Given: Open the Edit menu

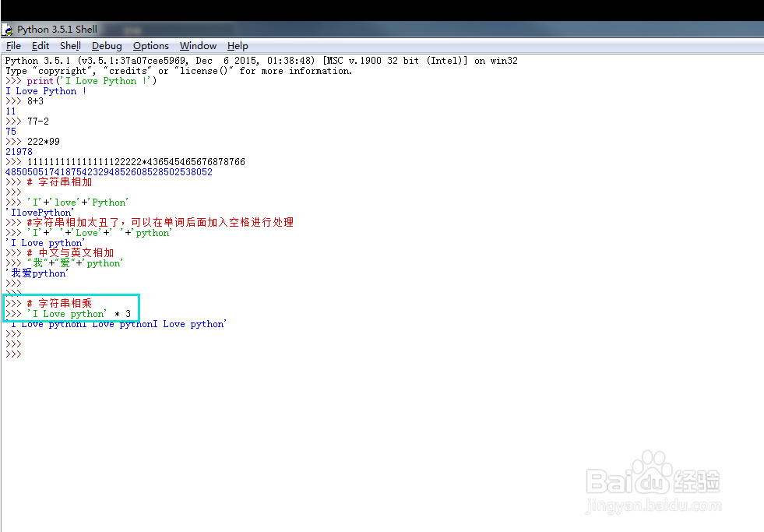Looking at the screenshot, I should [40, 46].
